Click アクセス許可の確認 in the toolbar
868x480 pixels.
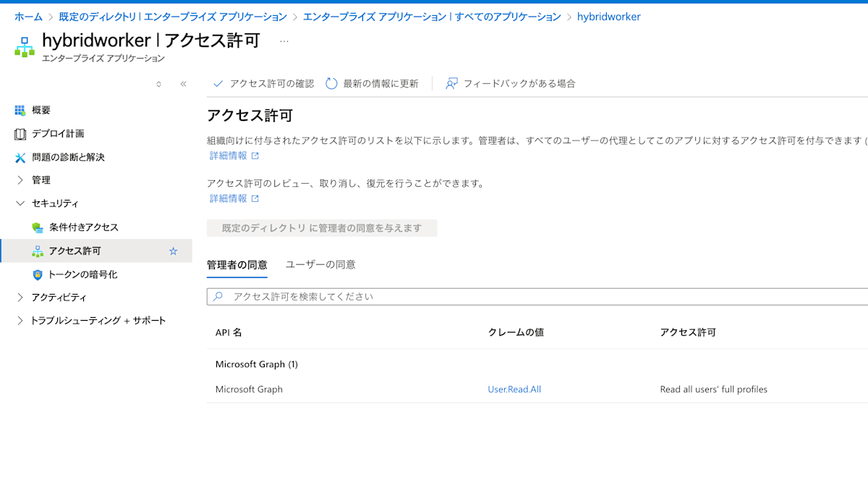click(271, 83)
